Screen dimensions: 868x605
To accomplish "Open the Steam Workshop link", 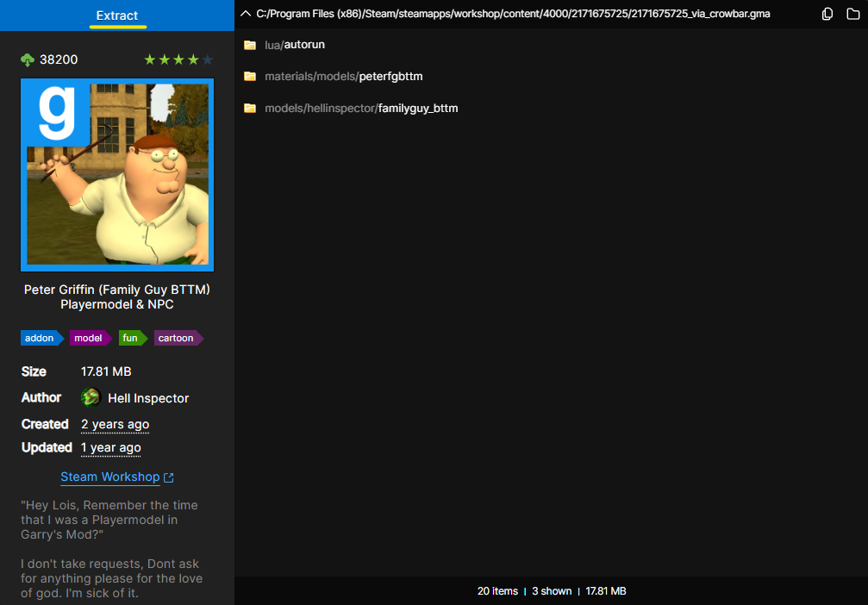I will pyautogui.click(x=109, y=477).
